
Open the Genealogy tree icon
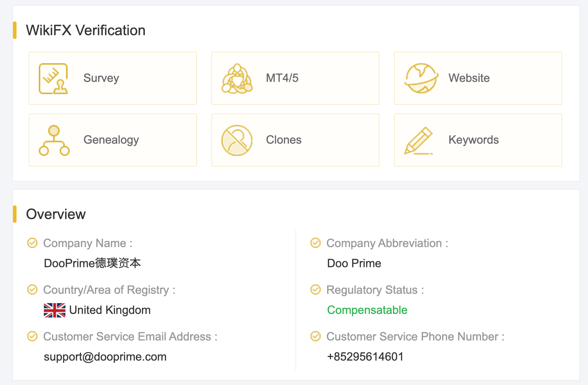(x=54, y=140)
